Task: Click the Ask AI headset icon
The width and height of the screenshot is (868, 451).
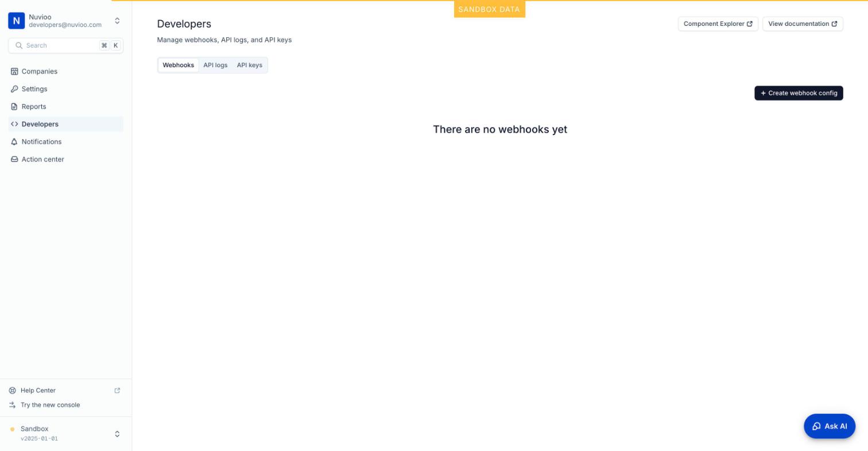Action: (x=816, y=426)
